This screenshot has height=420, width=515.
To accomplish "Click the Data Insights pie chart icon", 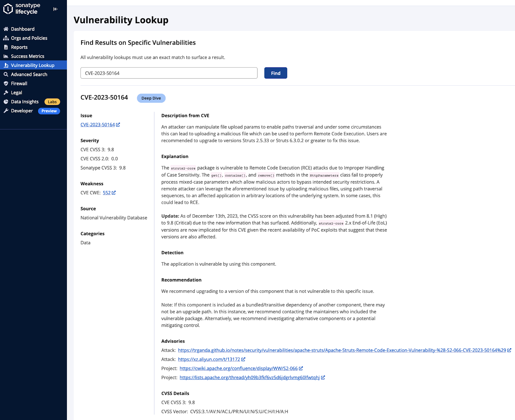I will tap(6, 102).
